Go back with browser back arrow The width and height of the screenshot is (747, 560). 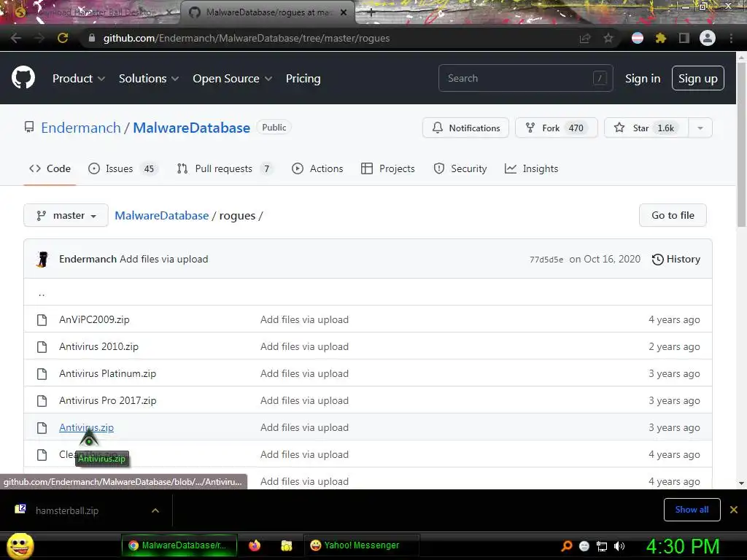pyautogui.click(x=16, y=38)
